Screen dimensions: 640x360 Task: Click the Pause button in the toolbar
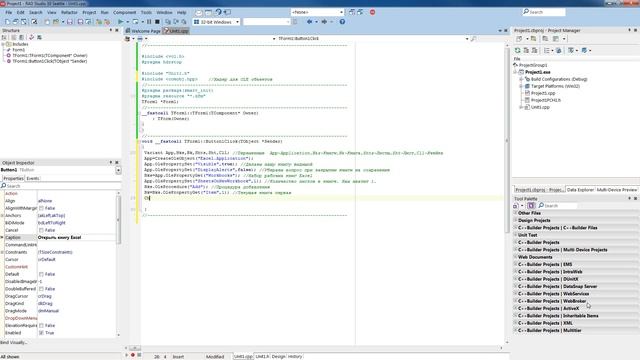click(x=149, y=22)
